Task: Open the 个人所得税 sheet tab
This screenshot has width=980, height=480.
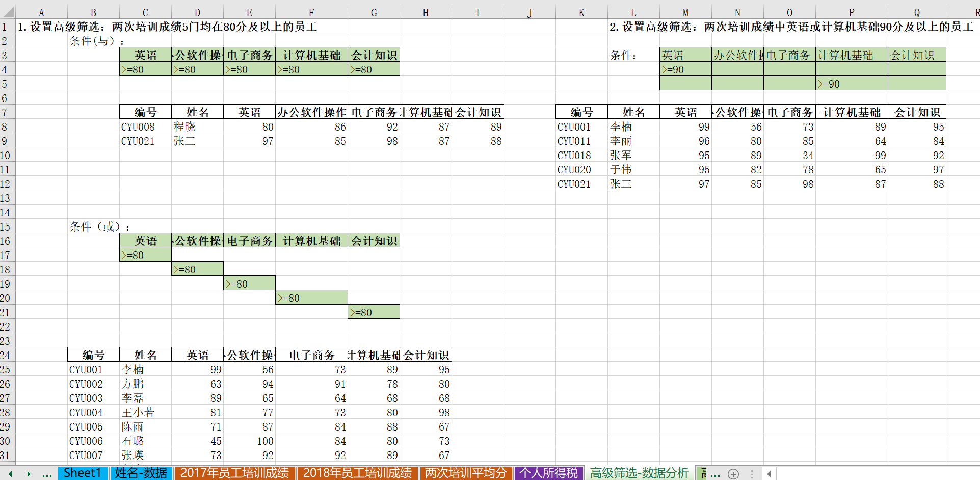Action: [548, 473]
